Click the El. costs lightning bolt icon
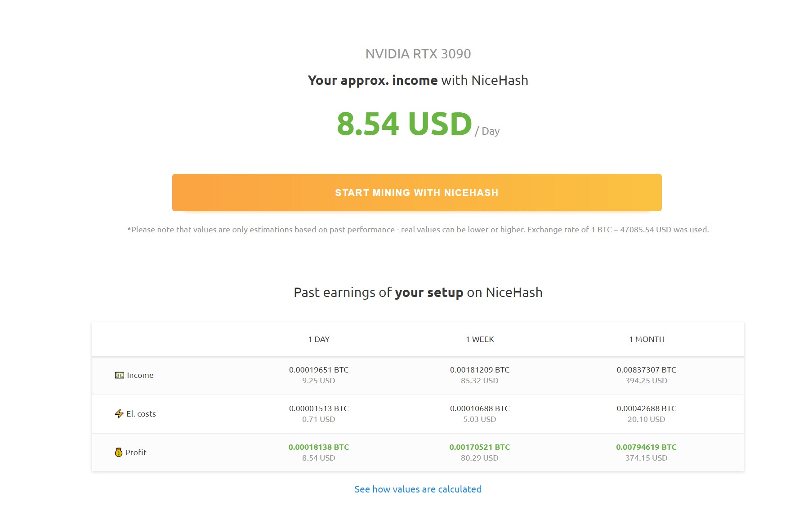 tap(119, 414)
